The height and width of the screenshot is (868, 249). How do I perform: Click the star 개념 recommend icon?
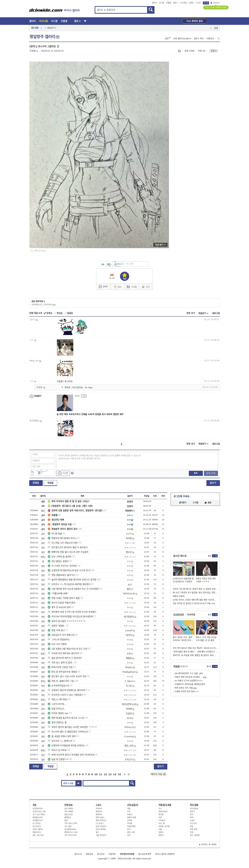(125, 276)
